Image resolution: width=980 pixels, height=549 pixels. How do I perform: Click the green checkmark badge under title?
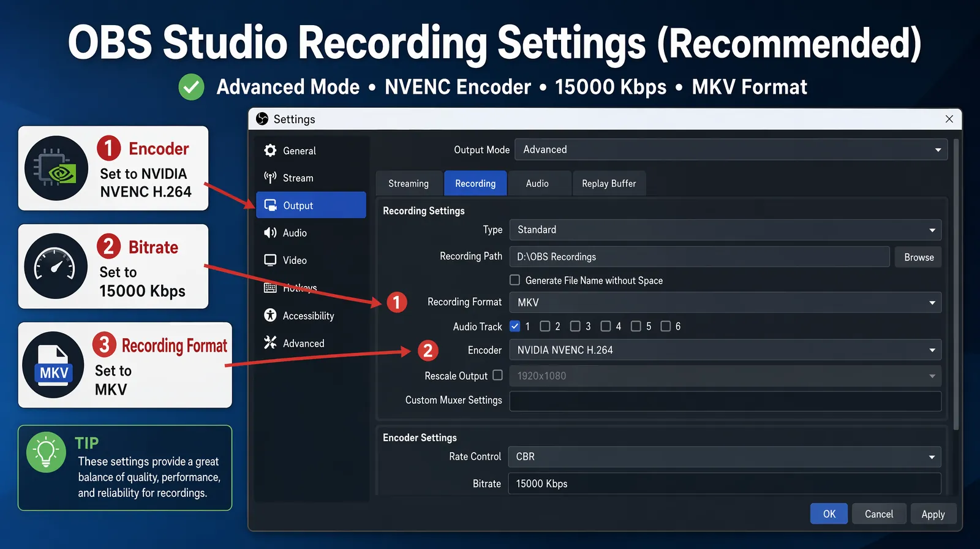tap(191, 87)
